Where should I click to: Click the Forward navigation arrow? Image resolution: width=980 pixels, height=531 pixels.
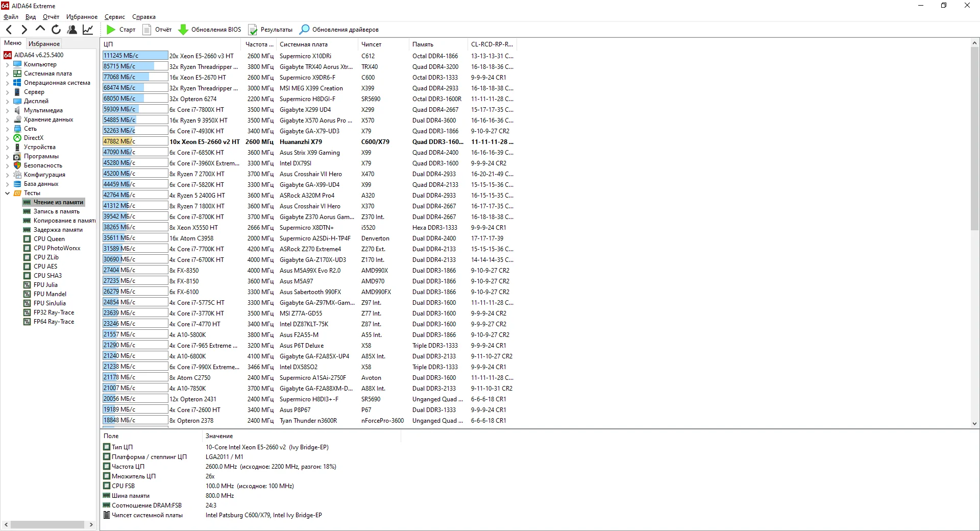pyautogui.click(x=24, y=30)
